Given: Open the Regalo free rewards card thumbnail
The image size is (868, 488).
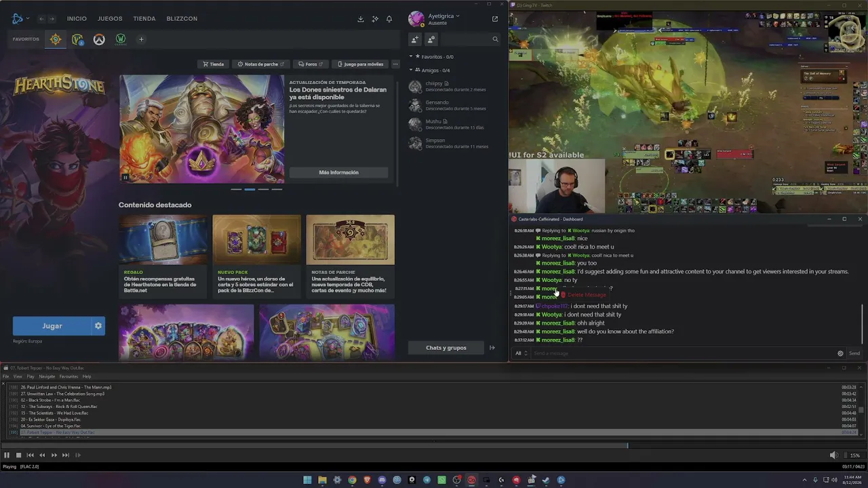Looking at the screenshot, I should (x=163, y=239).
